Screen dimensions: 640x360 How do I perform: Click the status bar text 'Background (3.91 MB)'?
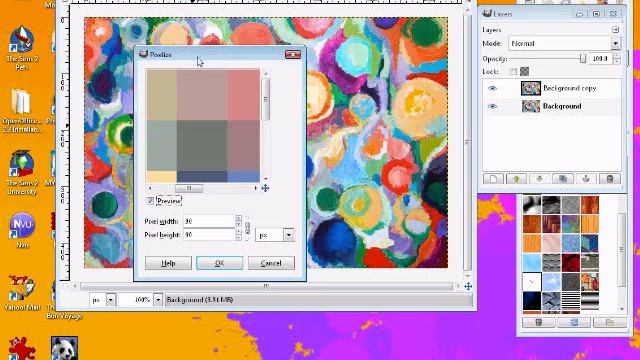point(200,300)
